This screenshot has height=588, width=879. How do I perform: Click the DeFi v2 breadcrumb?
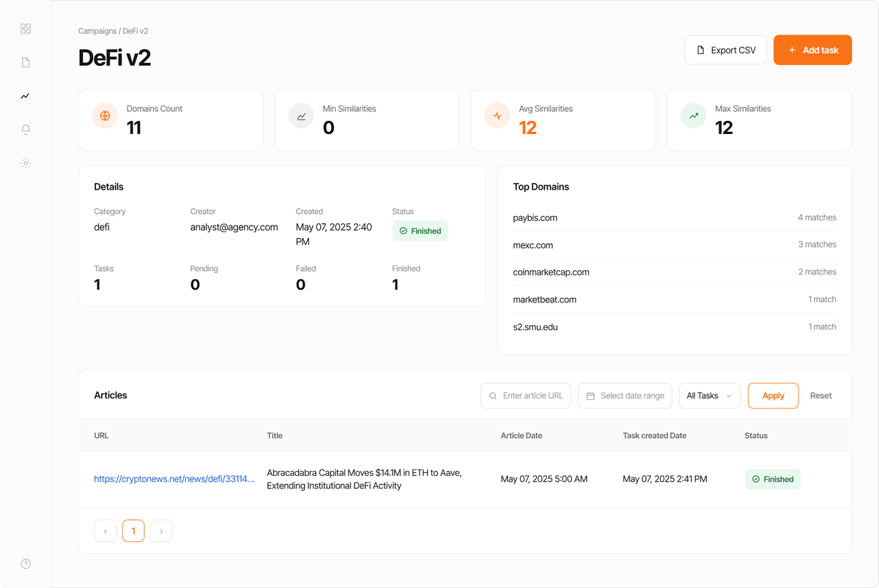(136, 31)
